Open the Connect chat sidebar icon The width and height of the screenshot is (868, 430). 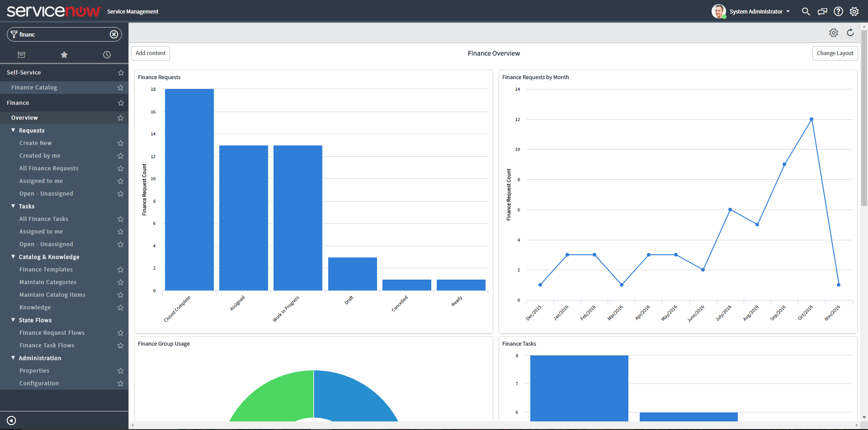pos(822,11)
